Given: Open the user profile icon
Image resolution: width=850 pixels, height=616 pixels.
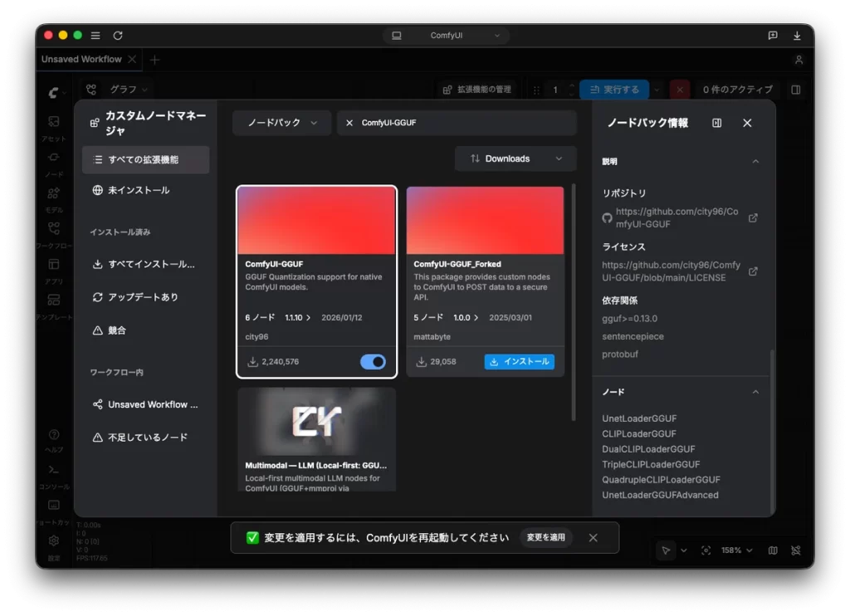Looking at the screenshot, I should point(799,60).
